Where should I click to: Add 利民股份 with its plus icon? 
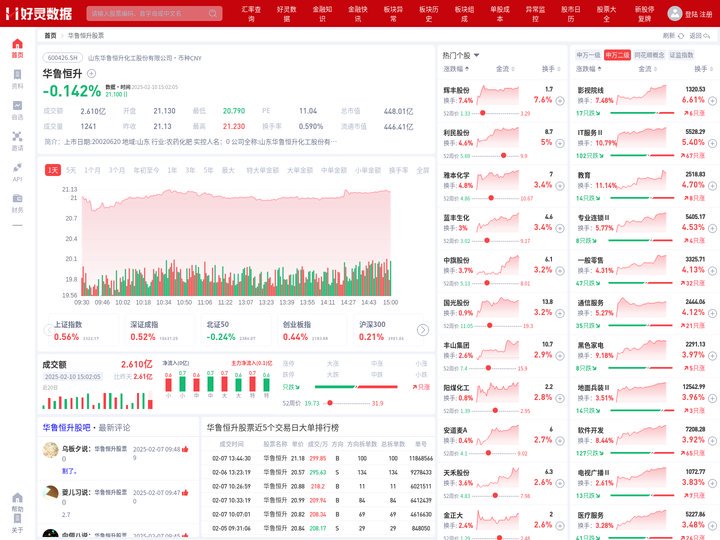coord(560,143)
